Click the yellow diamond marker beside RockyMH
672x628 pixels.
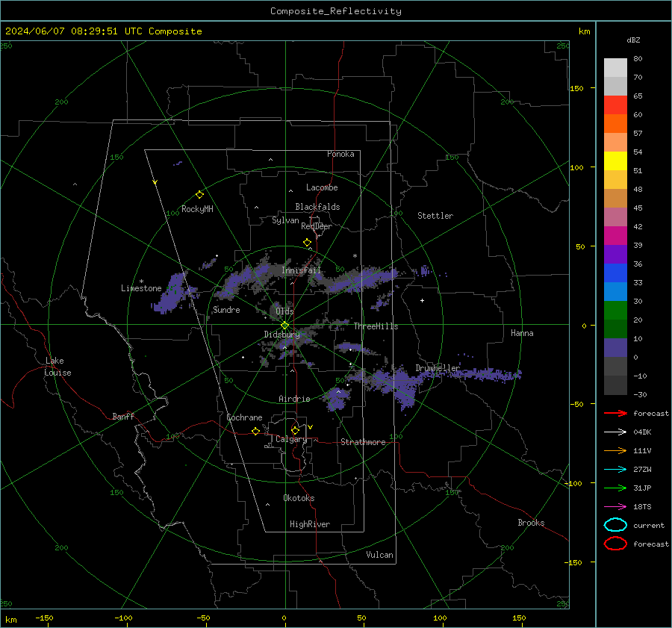[199, 195]
